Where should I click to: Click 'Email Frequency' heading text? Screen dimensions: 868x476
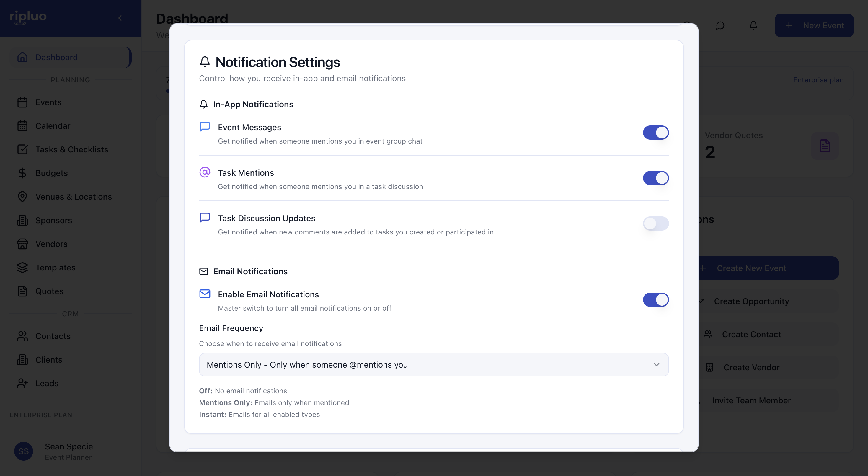click(231, 328)
